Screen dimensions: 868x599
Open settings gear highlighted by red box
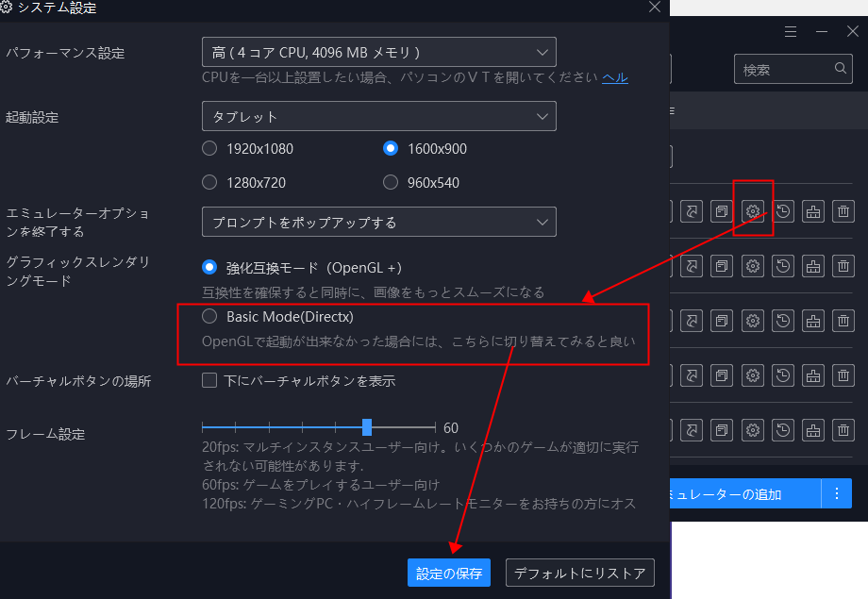tap(753, 211)
